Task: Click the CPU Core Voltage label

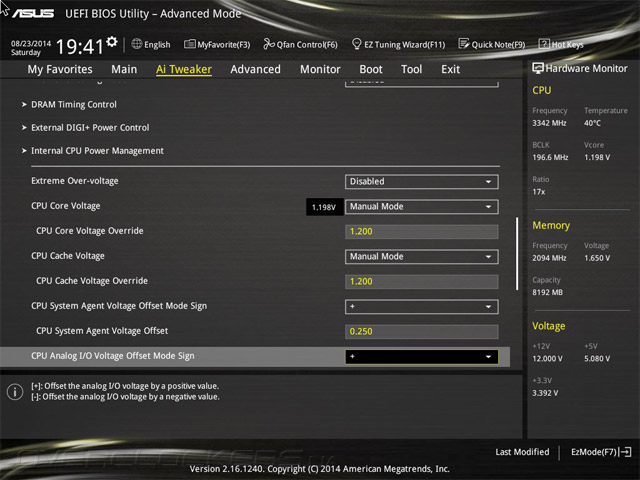Action: pos(66,206)
